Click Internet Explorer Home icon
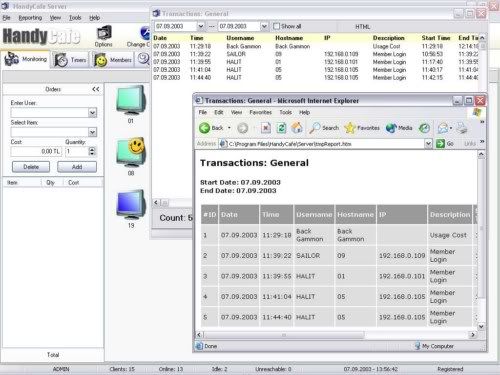 pyautogui.click(x=297, y=128)
